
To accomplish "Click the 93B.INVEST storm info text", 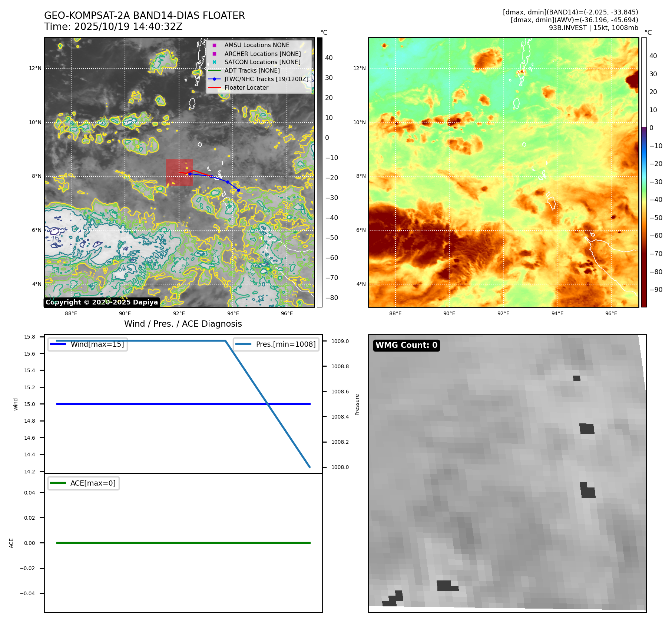I will (x=593, y=28).
